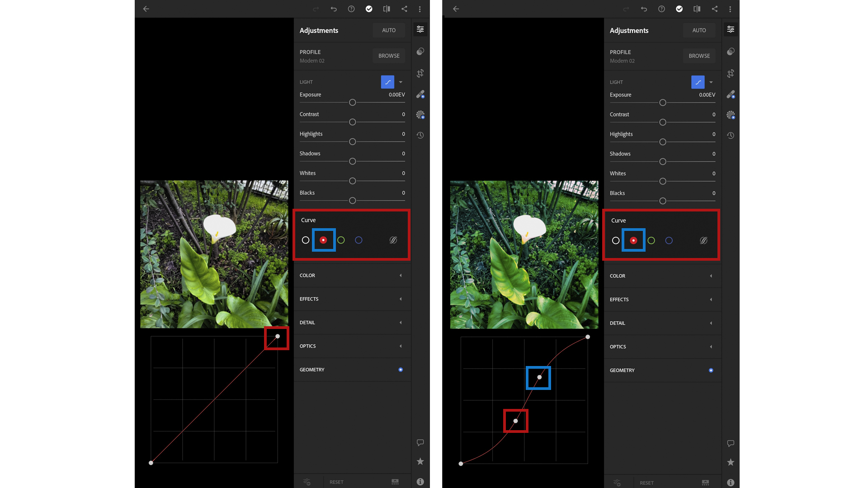Open three-dot overflow menu in right screen
This screenshot has width=868, height=488.
coord(730,9)
